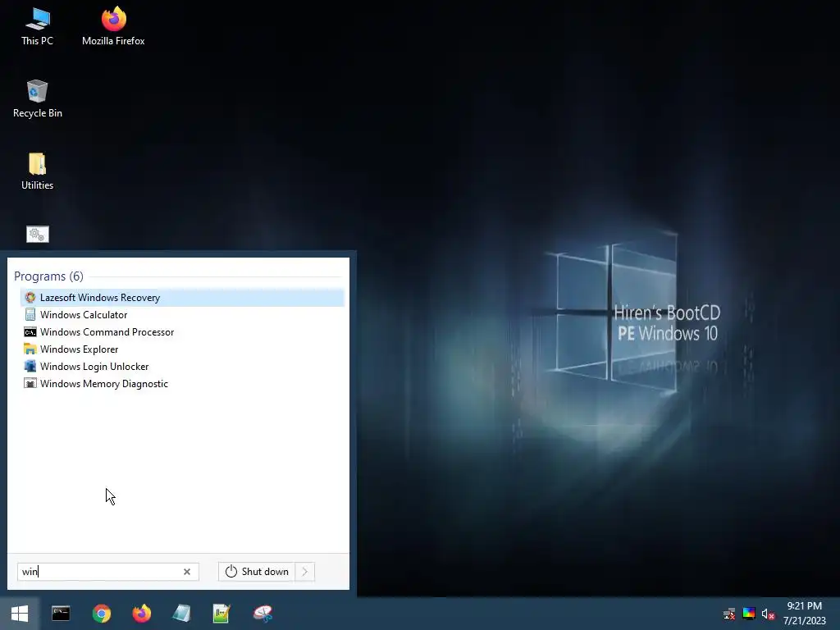
Task: Select the gears settings desktop icon
Action: coord(38,234)
